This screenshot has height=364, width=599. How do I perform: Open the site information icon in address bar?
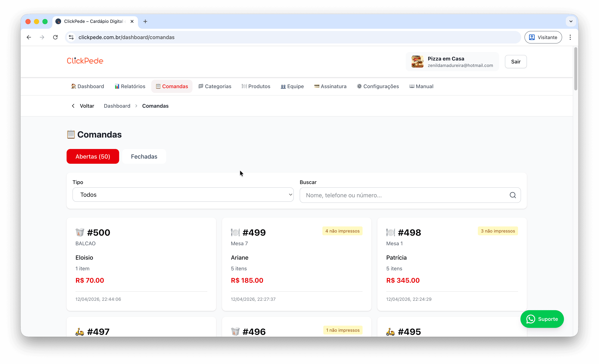point(71,37)
